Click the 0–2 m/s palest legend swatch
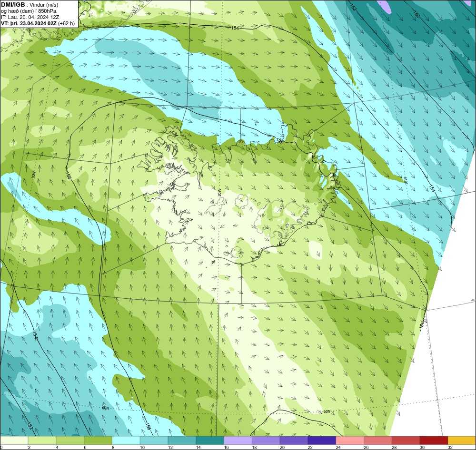Screen dimensions: 476x450 tap(14, 440)
